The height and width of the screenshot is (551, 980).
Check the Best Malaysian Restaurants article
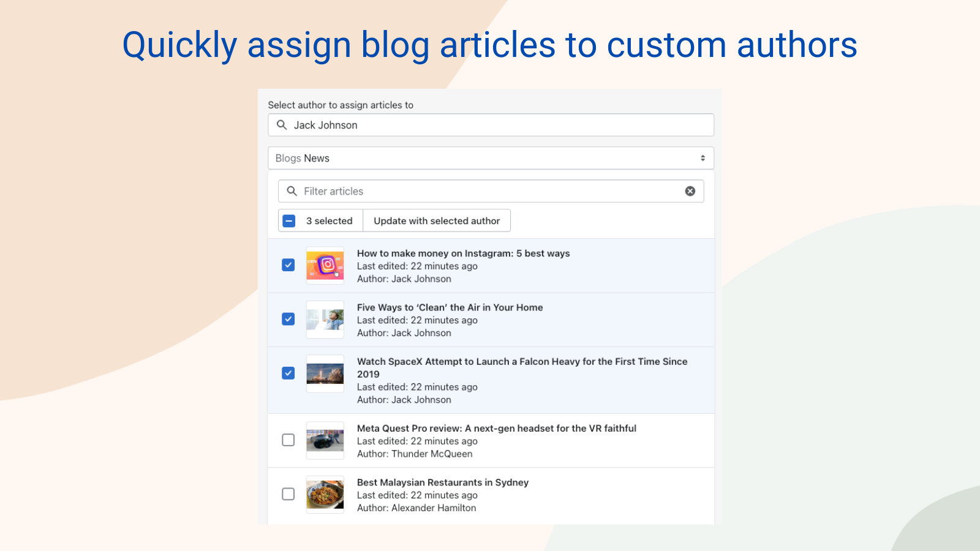tap(288, 494)
